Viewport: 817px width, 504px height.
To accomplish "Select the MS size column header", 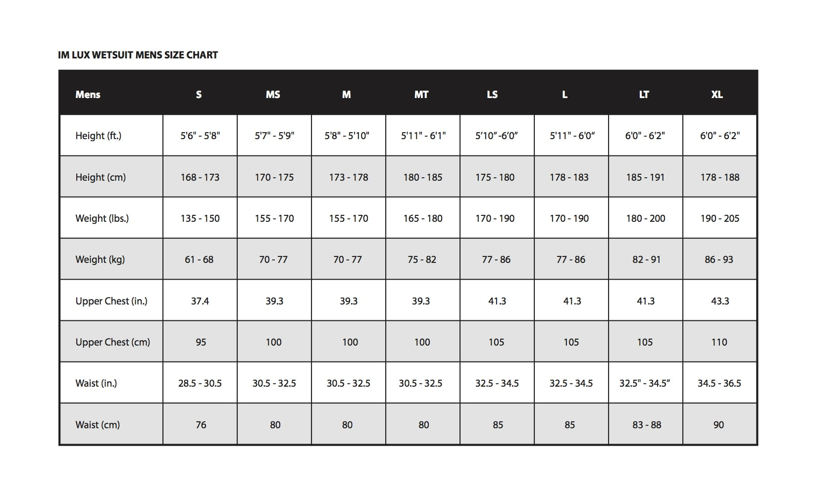I will (273, 95).
